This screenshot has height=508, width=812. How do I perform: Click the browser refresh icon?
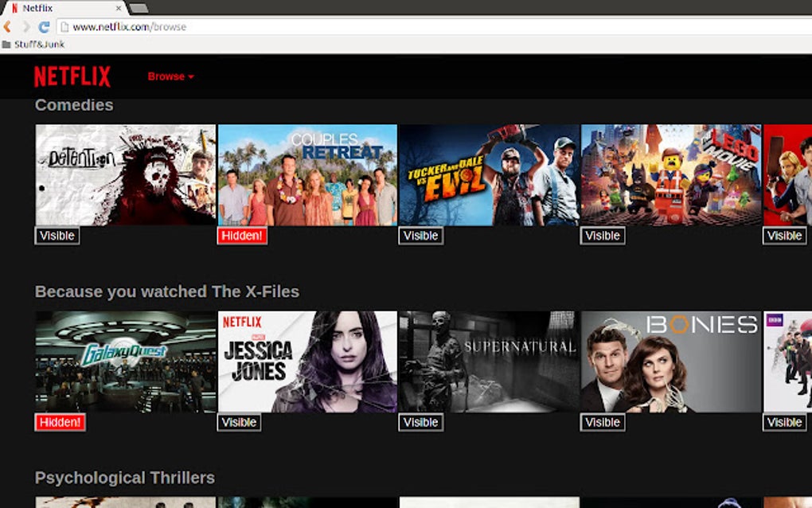pos(45,26)
